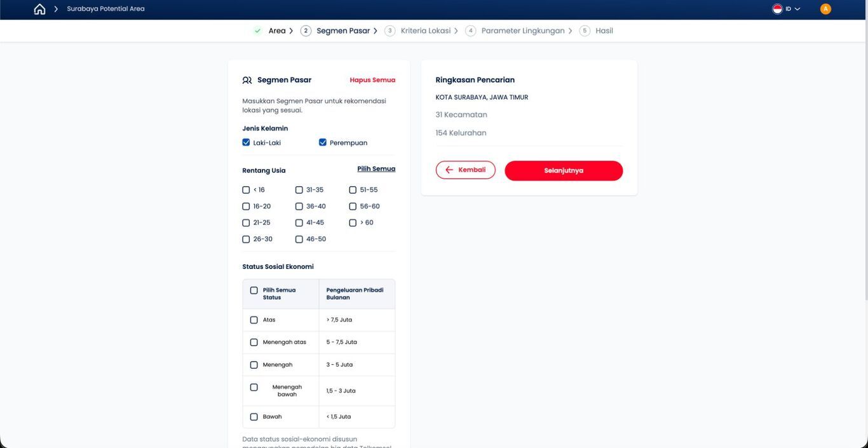
Task: Go to the Kriteria Lokasi step
Action: click(426, 31)
